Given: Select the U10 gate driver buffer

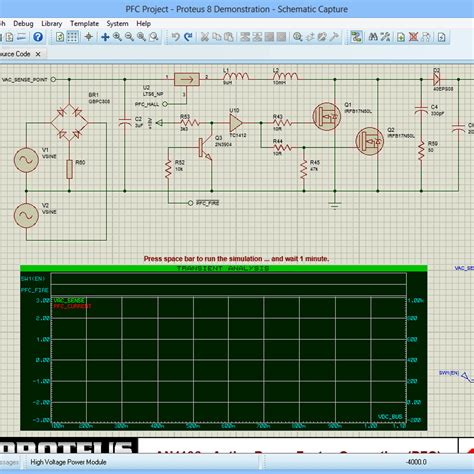Looking at the screenshot, I should click(x=236, y=123).
